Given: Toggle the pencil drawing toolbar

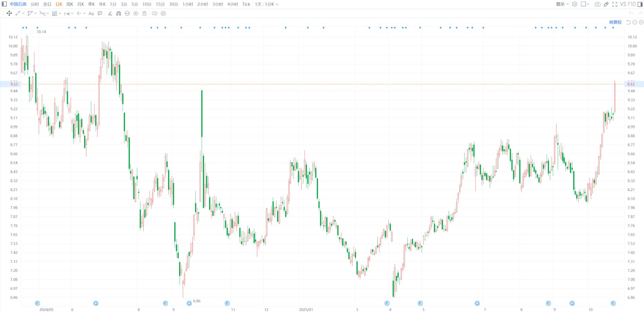Looking at the screenshot, I should (x=606, y=4).
